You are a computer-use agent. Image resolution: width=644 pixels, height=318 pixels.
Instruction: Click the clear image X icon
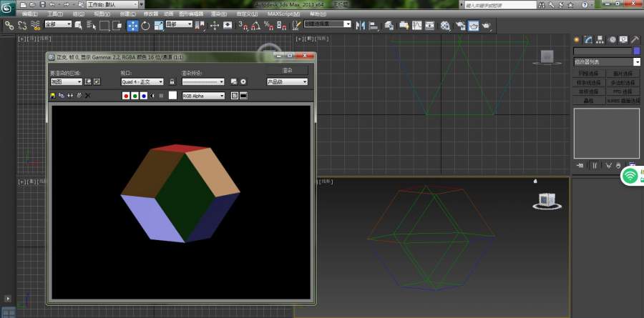[87, 95]
